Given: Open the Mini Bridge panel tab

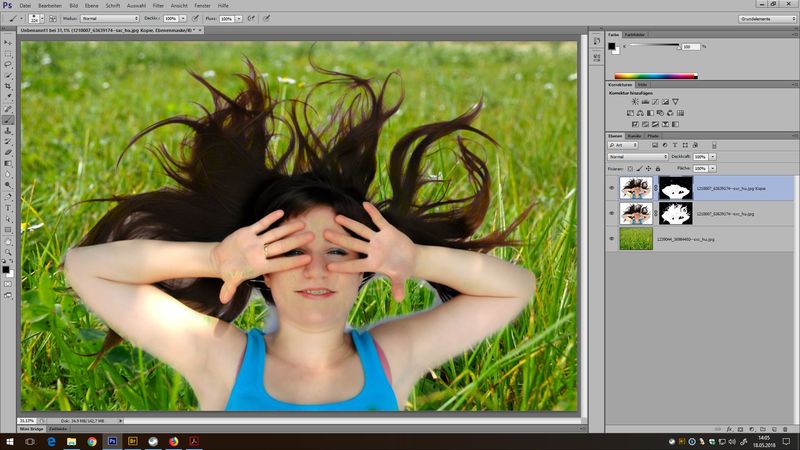Looking at the screenshot, I should (x=32, y=428).
